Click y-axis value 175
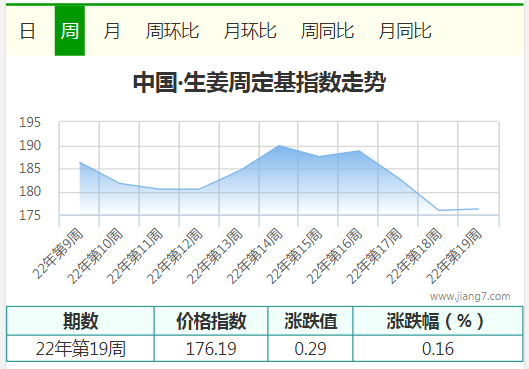This screenshot has width=529, height=369. (x=30, y=215)
